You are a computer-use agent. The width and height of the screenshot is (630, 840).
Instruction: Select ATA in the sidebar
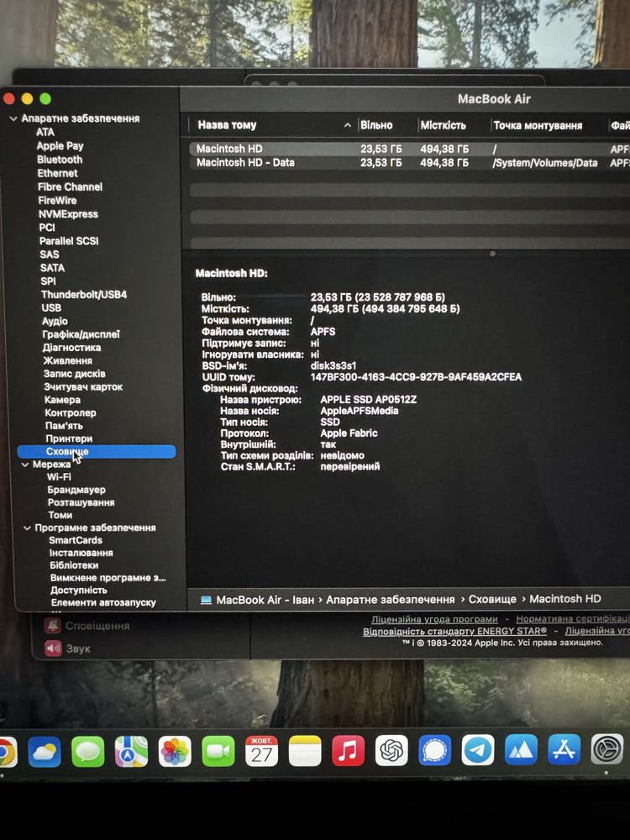click(45, 133)
